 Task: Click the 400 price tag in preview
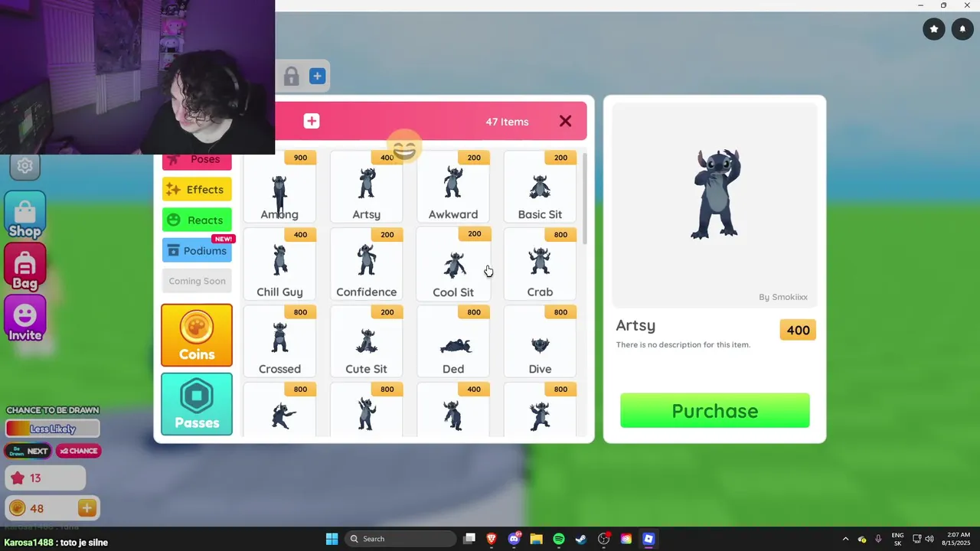pos(798,330)
